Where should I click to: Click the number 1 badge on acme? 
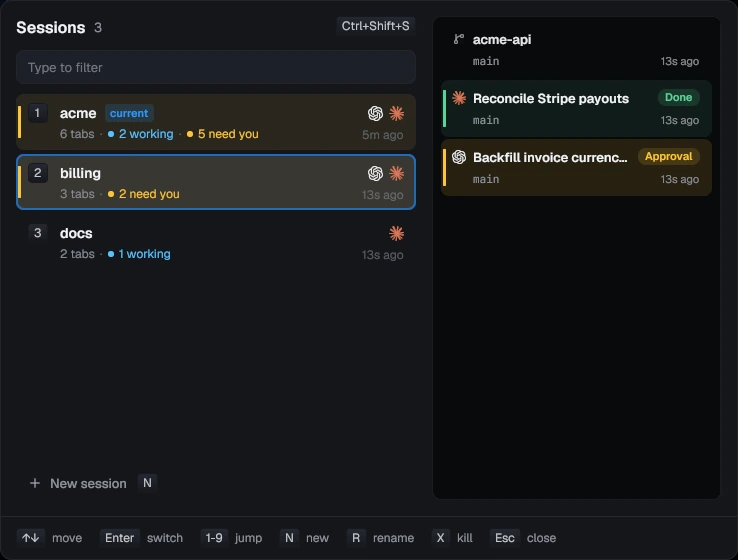click(38, 113)
